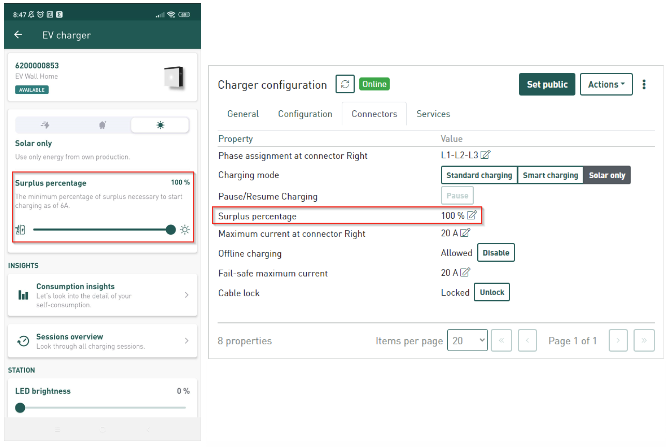Click the alarm icon in phone status bar
670x447 pixels.
click(x=40, y=15)
